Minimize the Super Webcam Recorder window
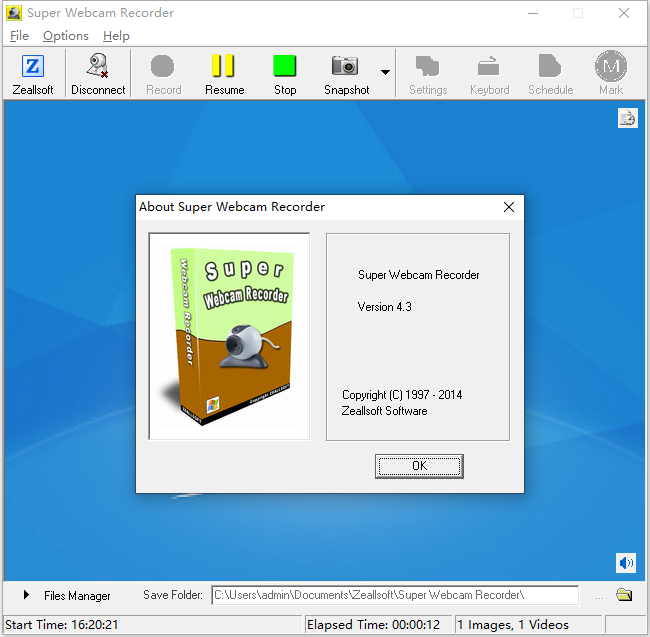650x637 pixels. 533,13
